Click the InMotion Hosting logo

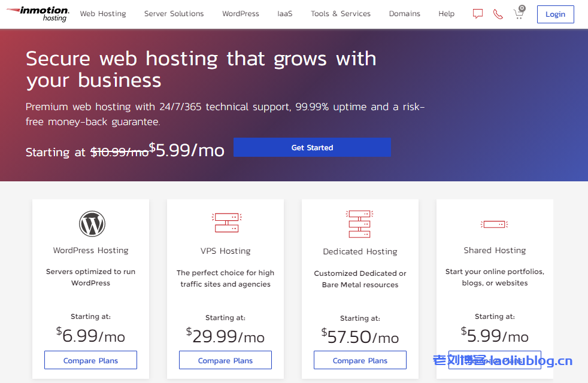click(x=38, y=14)
